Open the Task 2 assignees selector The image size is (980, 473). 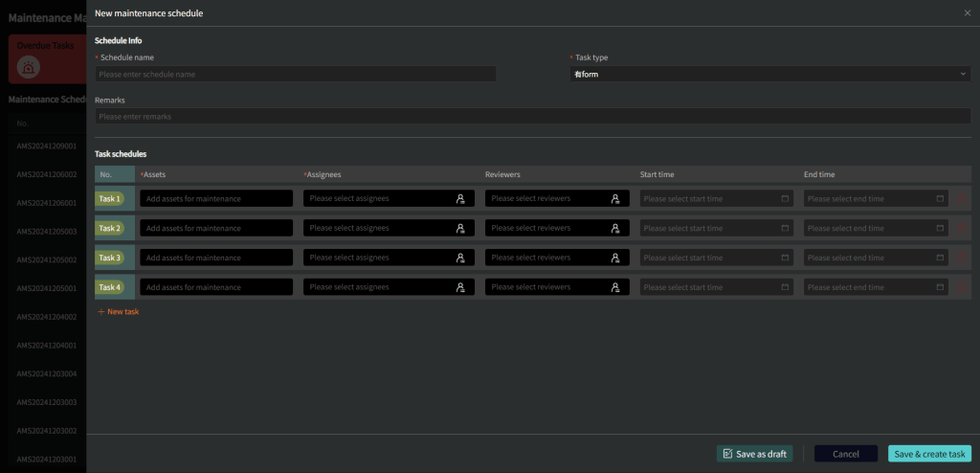(x=380, y=229)
